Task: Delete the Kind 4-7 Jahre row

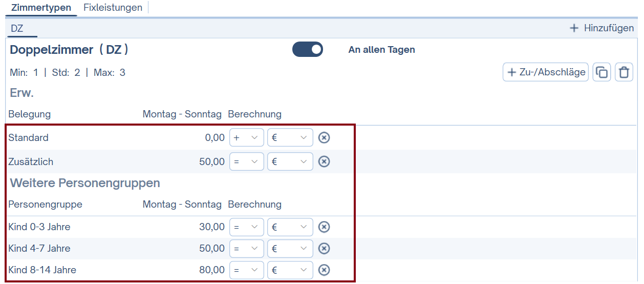Action: point(324,248)
